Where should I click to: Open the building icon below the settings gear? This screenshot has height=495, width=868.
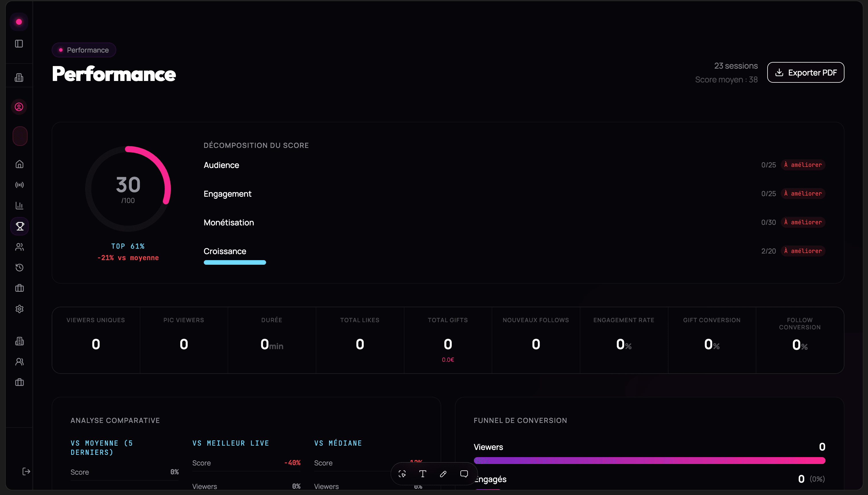click(19, 341)
